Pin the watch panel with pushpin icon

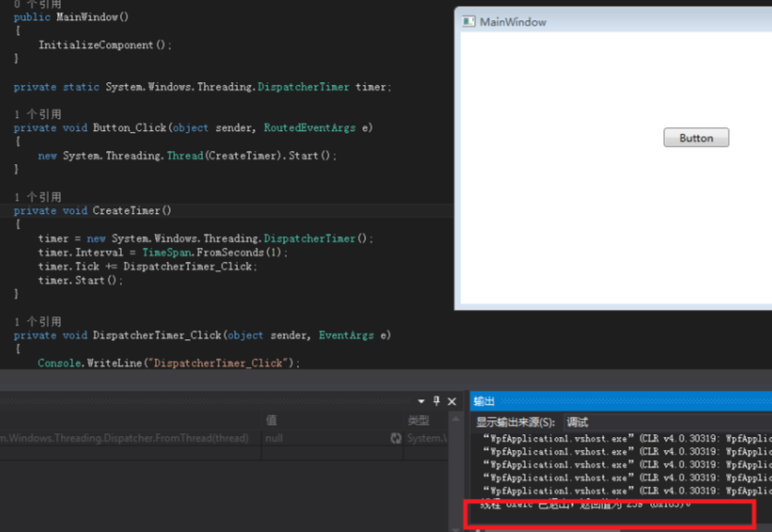tap(436, 401)
